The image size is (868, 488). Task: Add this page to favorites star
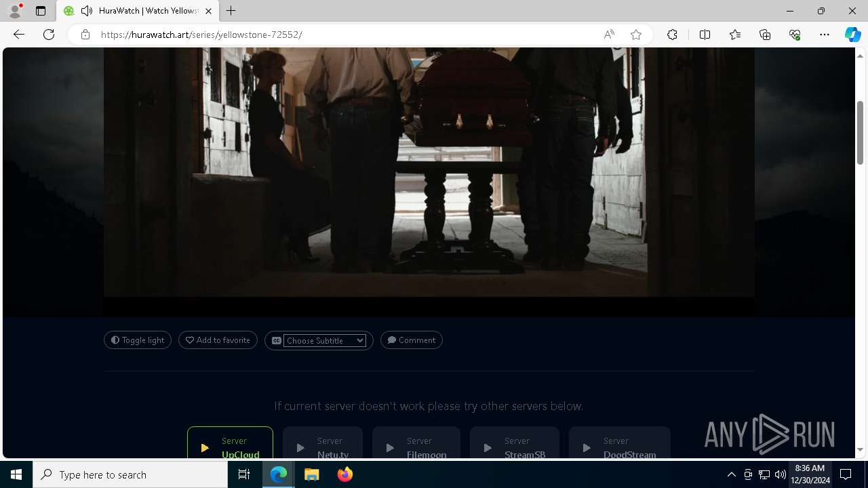[x=636, y=35]
